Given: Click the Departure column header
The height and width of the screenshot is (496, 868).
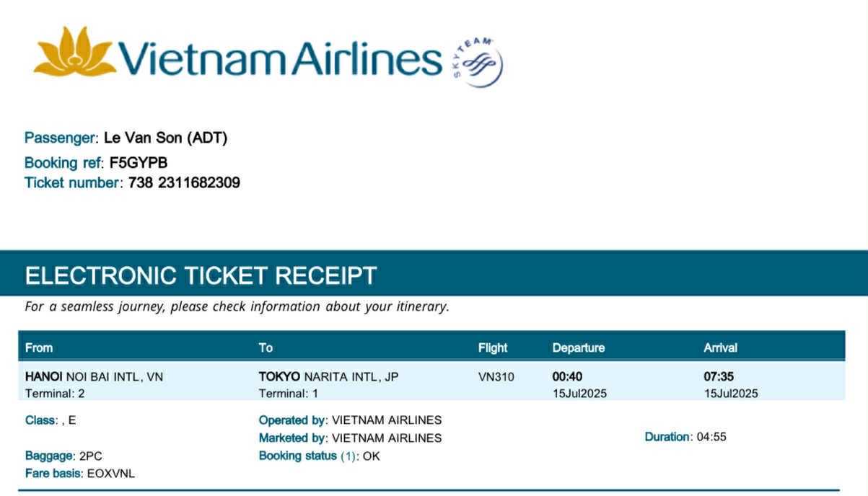Looking at the screenshot, I should [579, 347].
